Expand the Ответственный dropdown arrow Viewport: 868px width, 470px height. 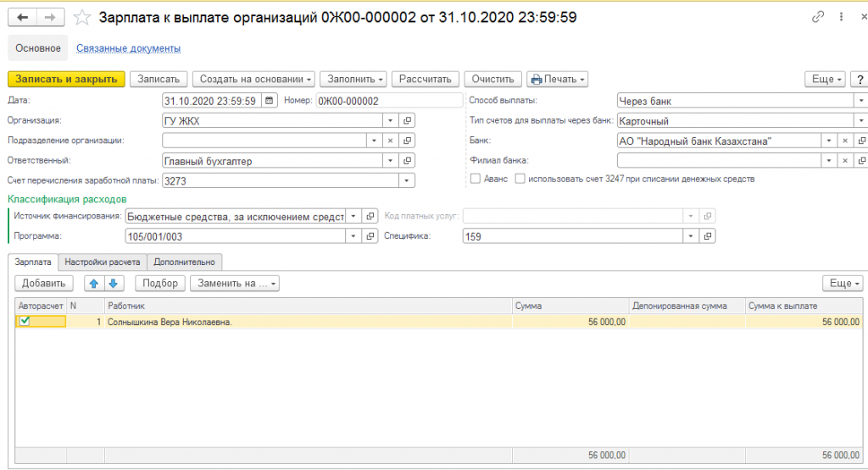[x=390, y=160]
